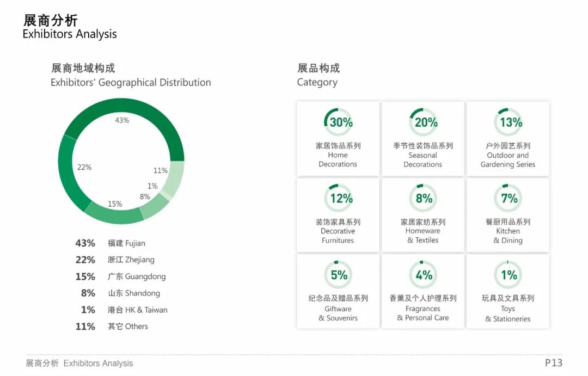Click the '广东 Guangdong' legend label
The width and height of the screenshot is (588, 376).
tap(137, 276)
